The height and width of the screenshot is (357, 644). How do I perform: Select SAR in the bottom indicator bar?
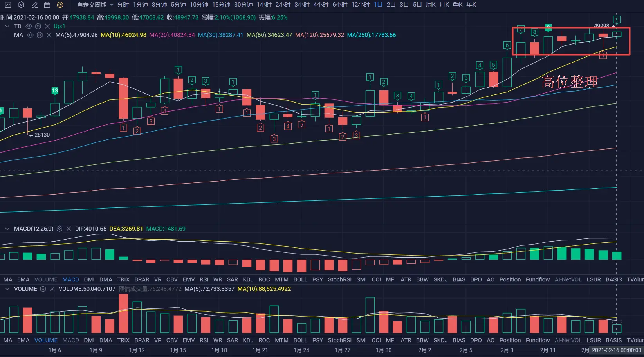232,340
